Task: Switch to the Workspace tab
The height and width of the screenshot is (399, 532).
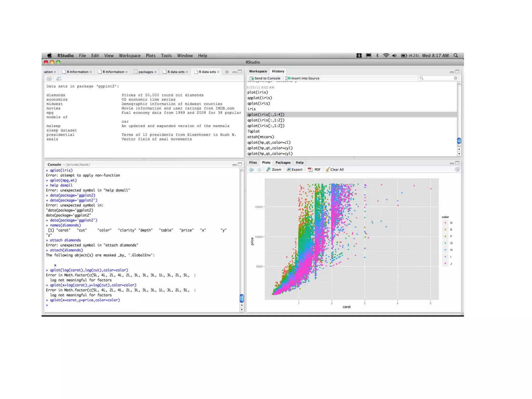Action: (258, 71)
